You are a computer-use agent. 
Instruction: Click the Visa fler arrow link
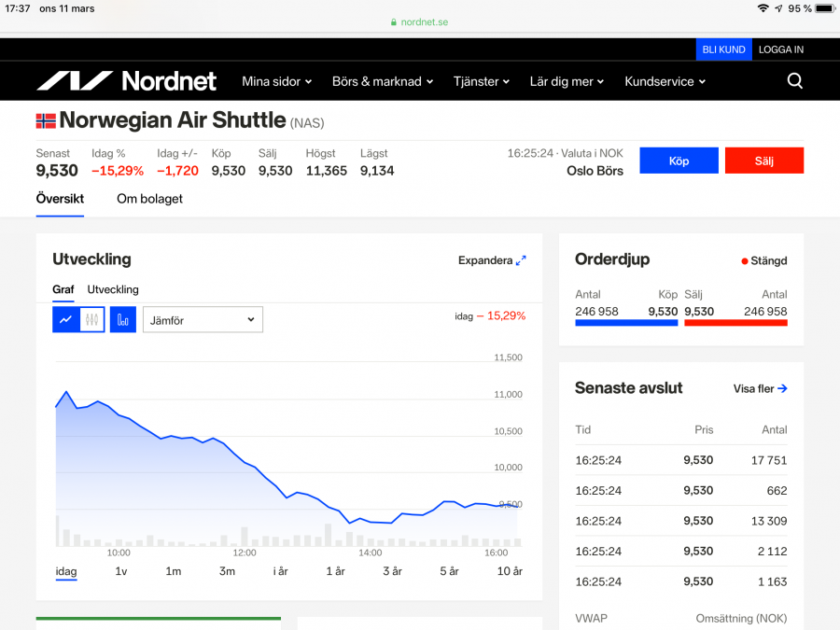coord(761,388)
